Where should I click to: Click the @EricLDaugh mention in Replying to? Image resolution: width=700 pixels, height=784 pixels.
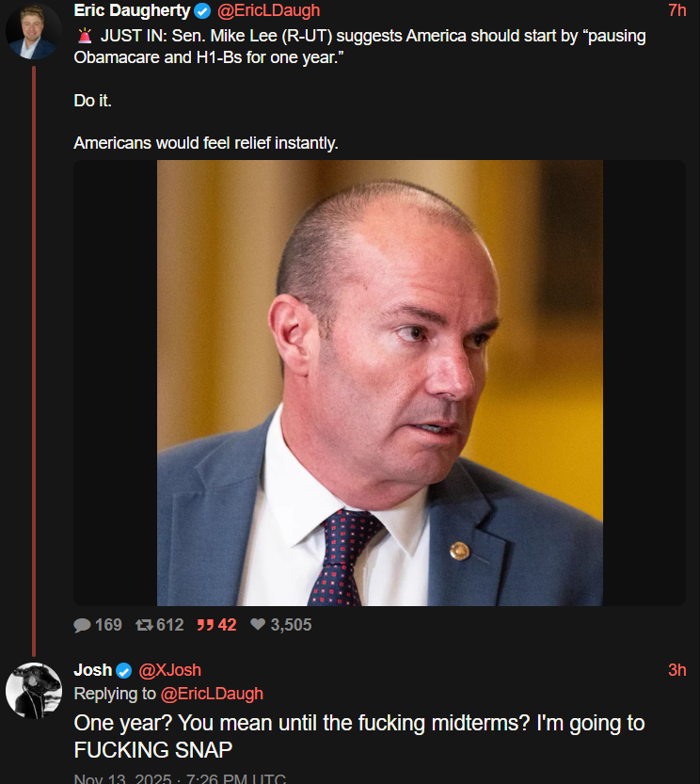pyautogui.click(x=212, y=694)
